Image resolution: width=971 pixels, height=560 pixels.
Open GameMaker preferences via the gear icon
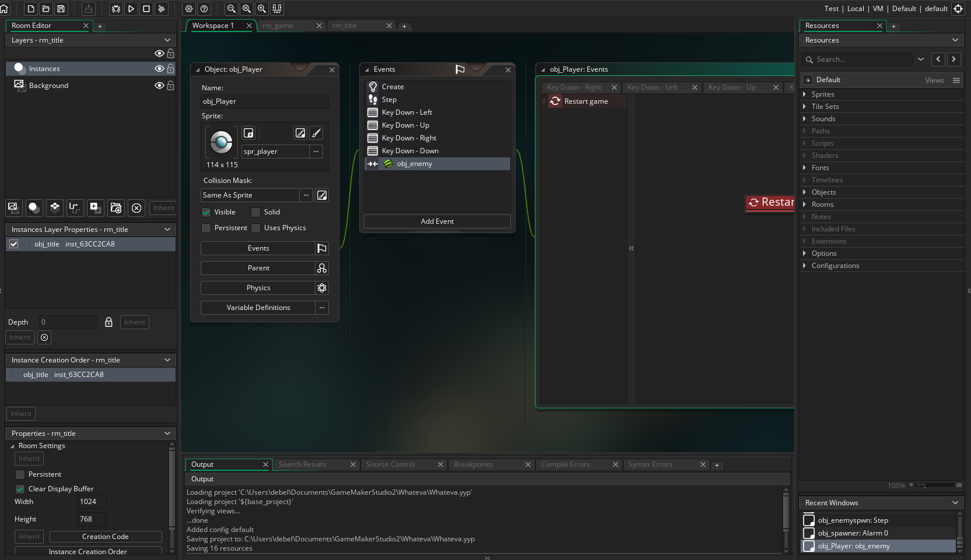[189, 9]
